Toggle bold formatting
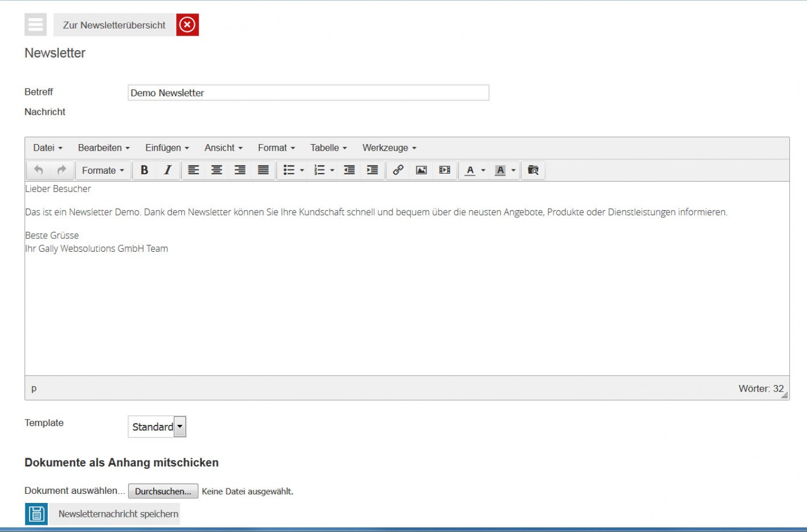The height and width of the screenshot is (532, 807). (144, 171)
